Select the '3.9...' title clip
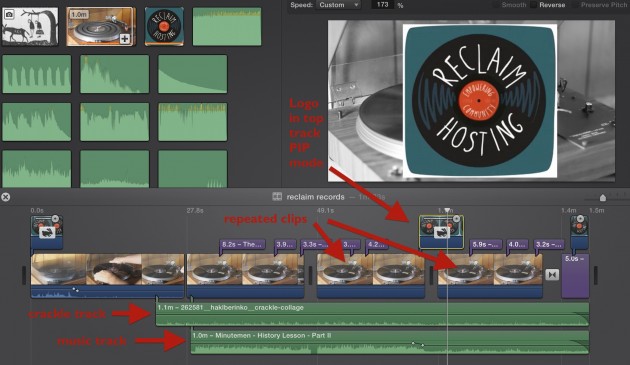Screen dimensions: 630x365 tap(286, 244)
